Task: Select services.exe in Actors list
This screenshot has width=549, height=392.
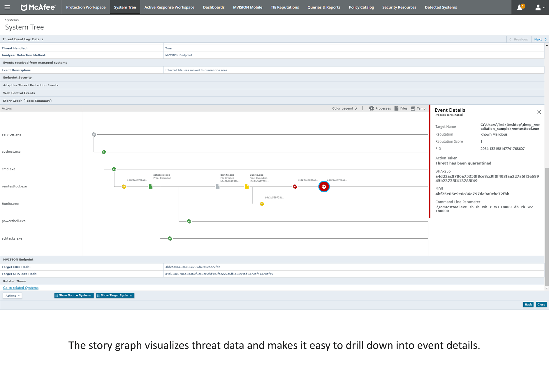Action: pos(12,134)
